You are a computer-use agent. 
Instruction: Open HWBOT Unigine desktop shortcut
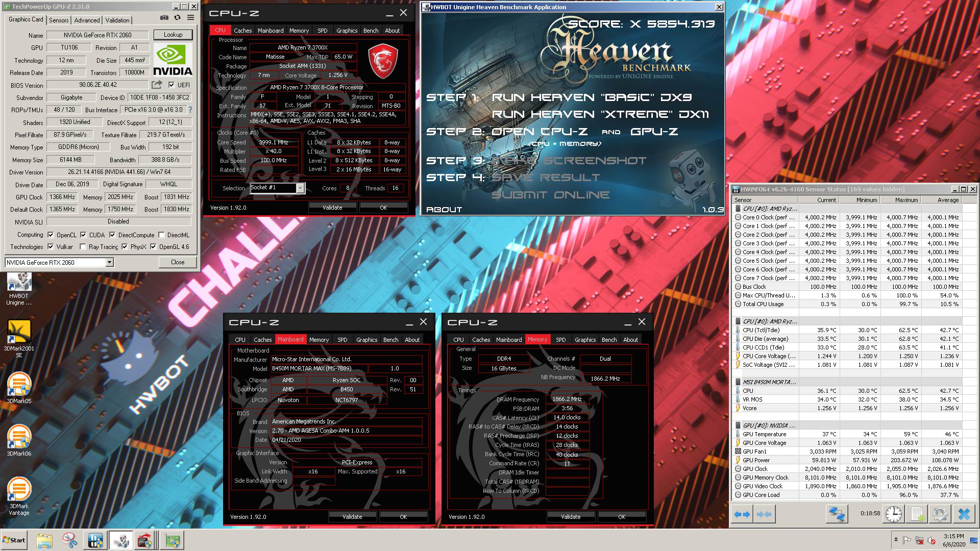19,289
